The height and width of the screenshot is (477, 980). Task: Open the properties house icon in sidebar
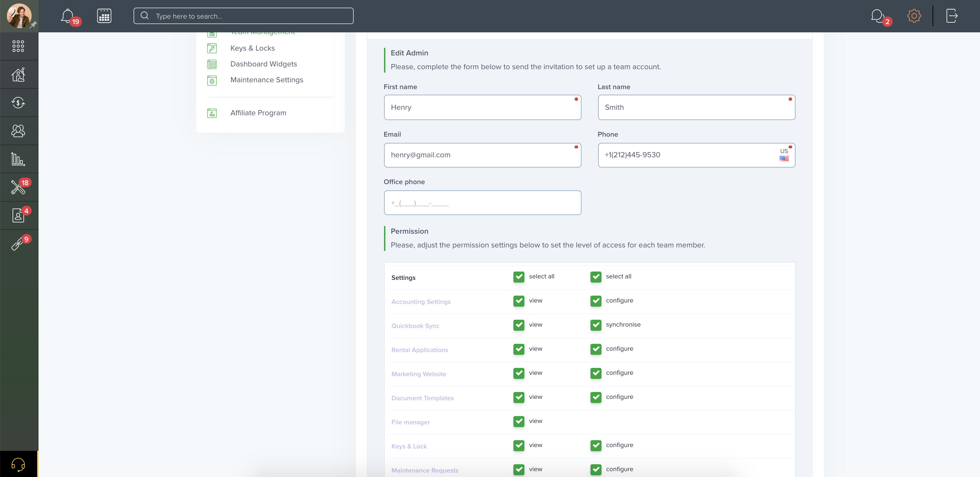(x=18, y=75)
